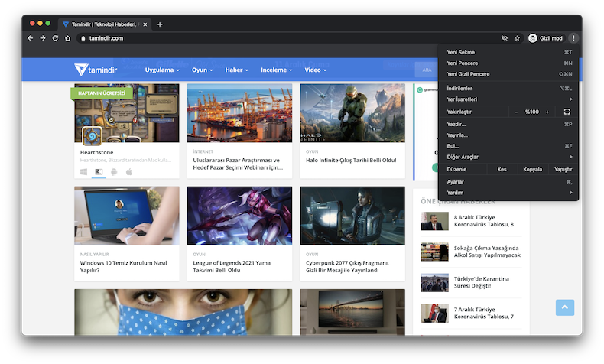Click the Cyberpunk 2077 thumbnail
Screen dimensions: 604x364
pos(352,216)
